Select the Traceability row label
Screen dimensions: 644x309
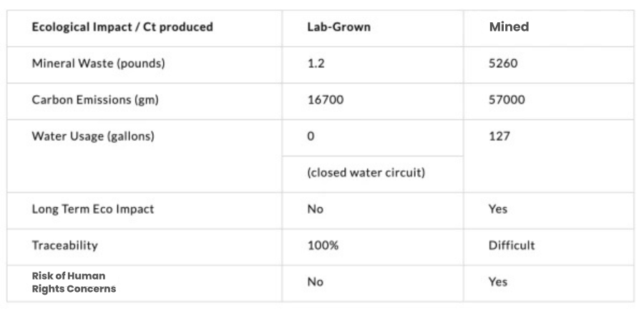point(65,245)
